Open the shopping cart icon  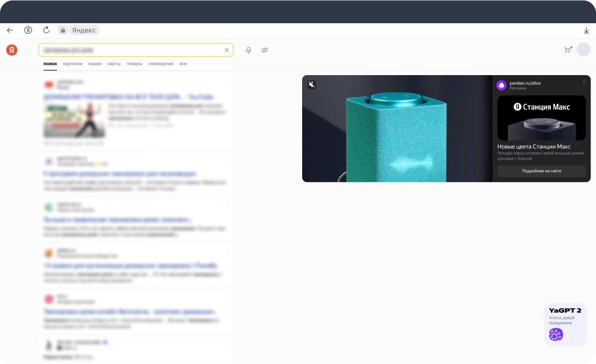pos(567,50)
